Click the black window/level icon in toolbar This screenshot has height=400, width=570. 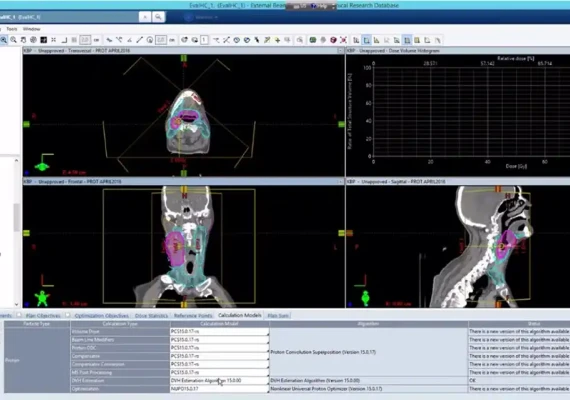[44, 40]
